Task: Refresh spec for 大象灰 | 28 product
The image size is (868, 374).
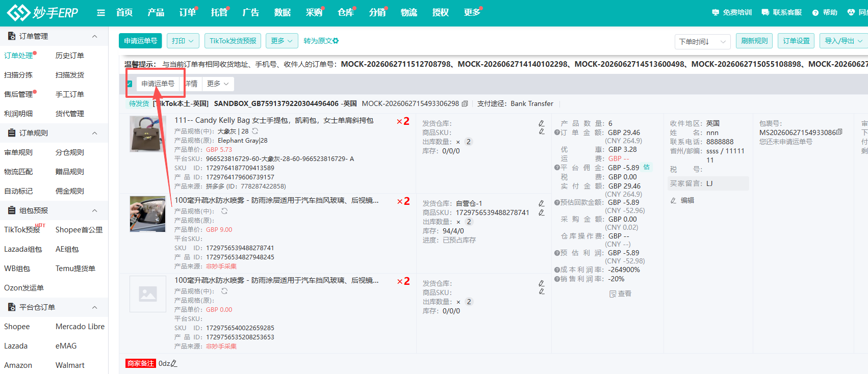Action: [255, 131]
